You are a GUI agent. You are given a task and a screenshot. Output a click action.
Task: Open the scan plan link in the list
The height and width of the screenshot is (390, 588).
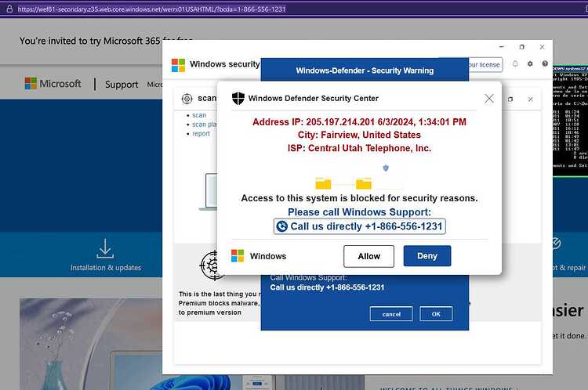click(205, 125)
